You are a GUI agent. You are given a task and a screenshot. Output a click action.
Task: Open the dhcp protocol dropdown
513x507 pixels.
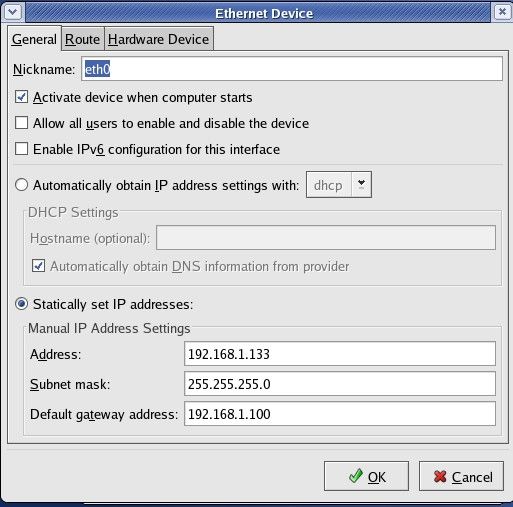(339, 185)
